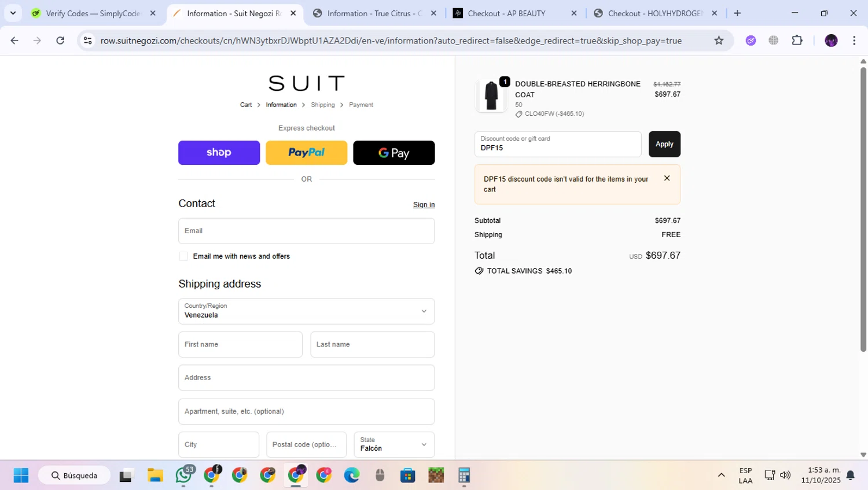Click the coat product thumbnail
This screenshot has width=868, height=490.
tap(491, 95)
